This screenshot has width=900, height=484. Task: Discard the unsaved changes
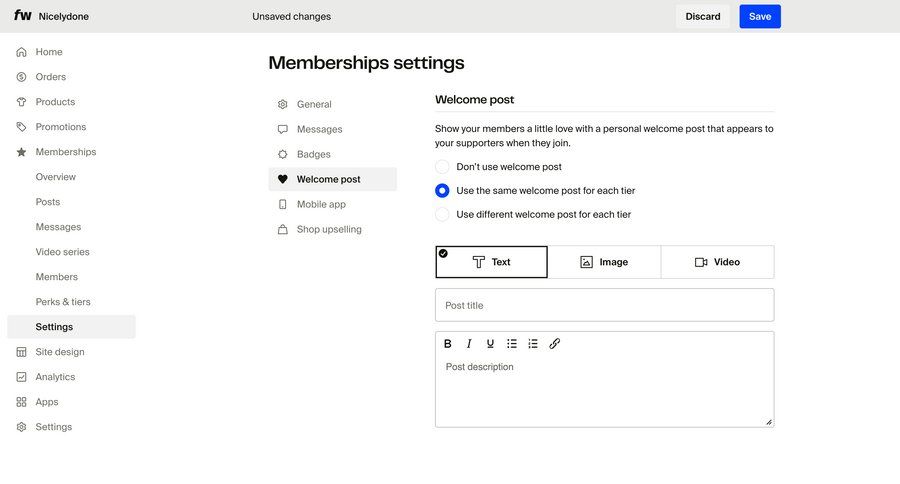pyautogui.click(x=703, y=17)
